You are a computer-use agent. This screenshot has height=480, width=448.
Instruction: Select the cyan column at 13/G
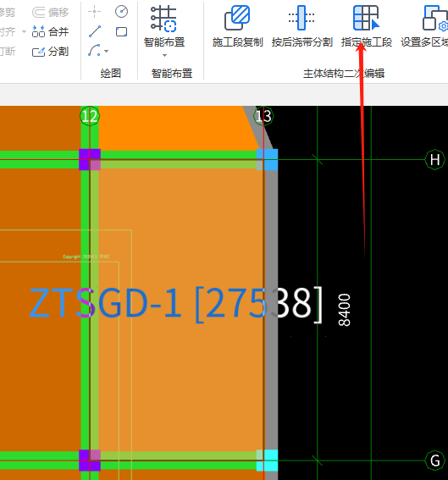point(268,461)
